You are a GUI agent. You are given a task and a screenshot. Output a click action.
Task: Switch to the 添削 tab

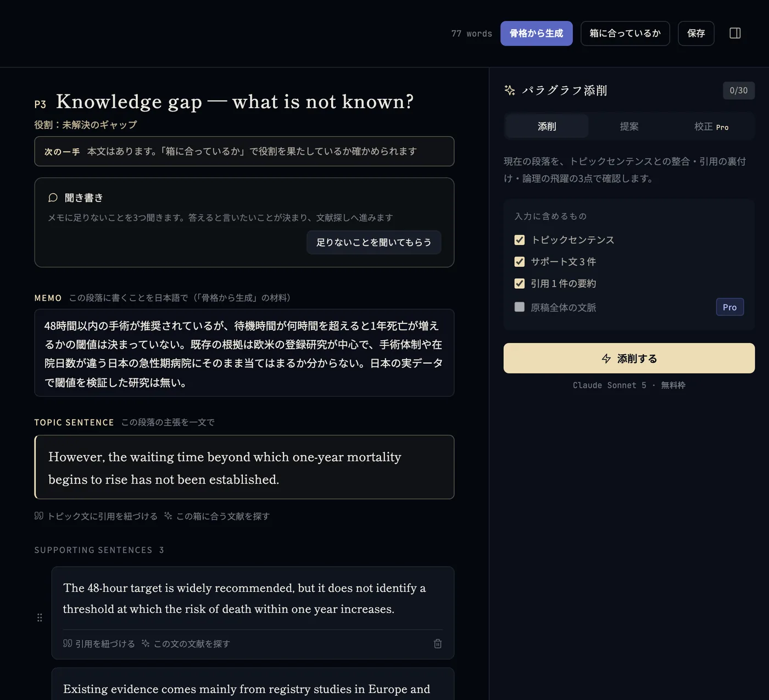(x=547, y=126)
